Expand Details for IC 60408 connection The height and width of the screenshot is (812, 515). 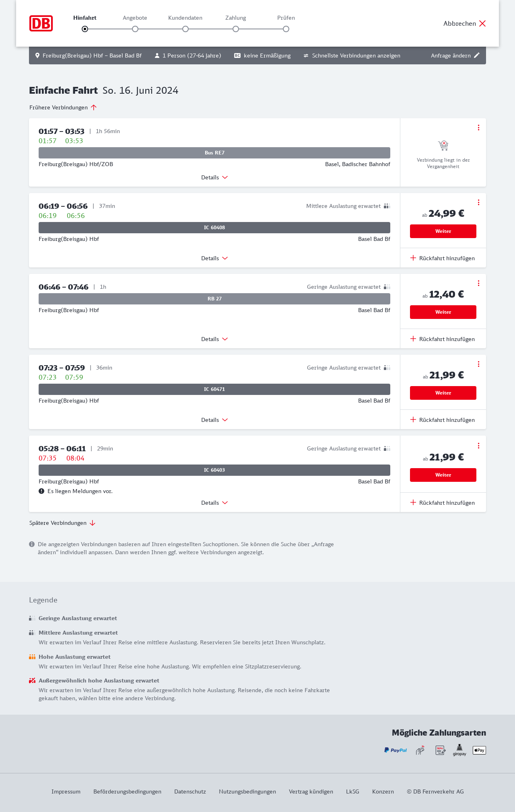pos(214,258)
